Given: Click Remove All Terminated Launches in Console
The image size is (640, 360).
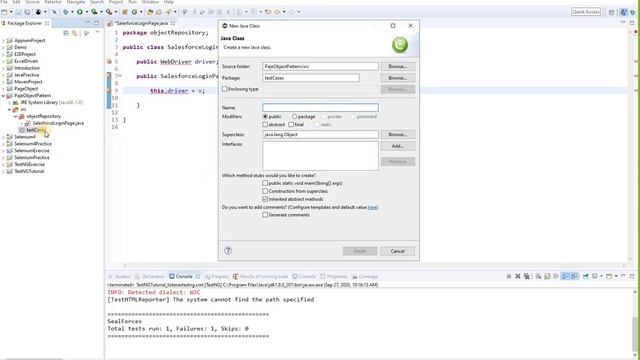Looking at the screenshot, I should coord(527,276).
